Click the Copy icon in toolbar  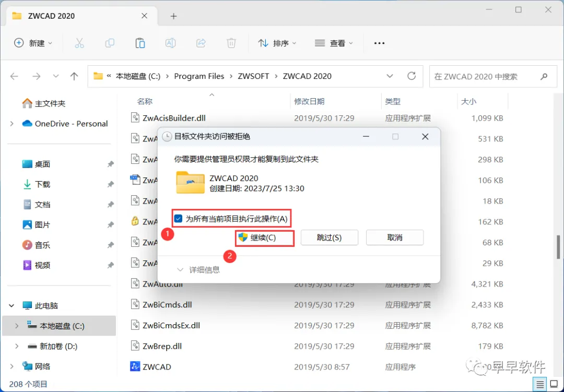(110, 43)
